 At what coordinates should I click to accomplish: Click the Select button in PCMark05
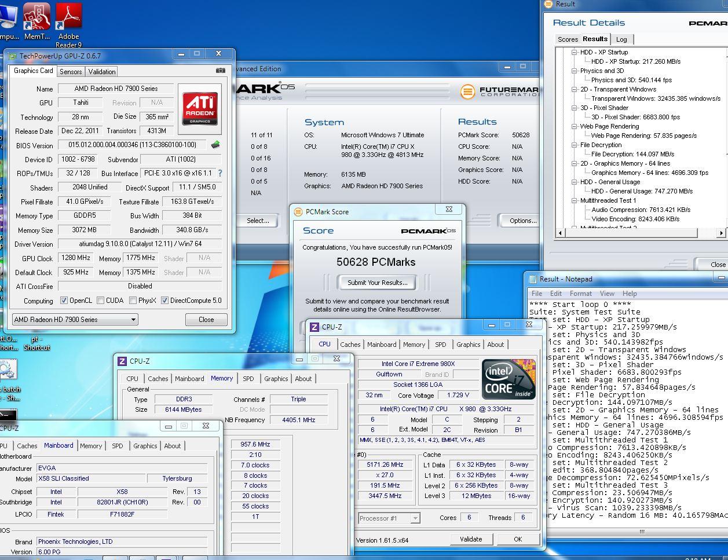[258, 221]
